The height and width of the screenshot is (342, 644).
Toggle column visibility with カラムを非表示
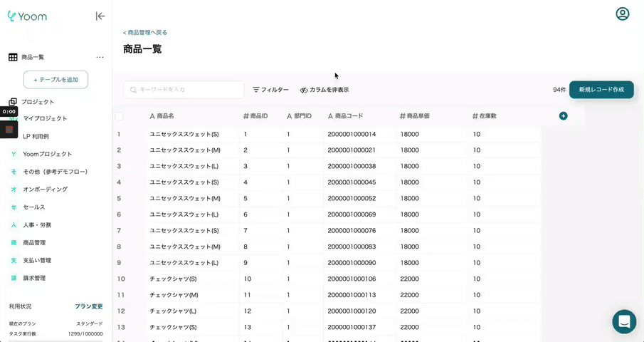[324, 90]
